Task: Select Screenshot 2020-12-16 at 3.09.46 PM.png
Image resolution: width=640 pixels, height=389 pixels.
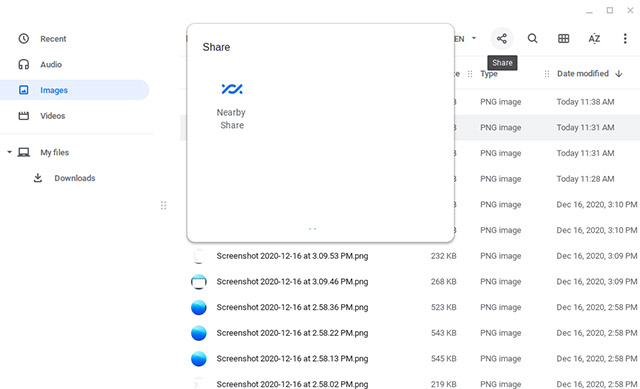Action: [x=292, y=282]
